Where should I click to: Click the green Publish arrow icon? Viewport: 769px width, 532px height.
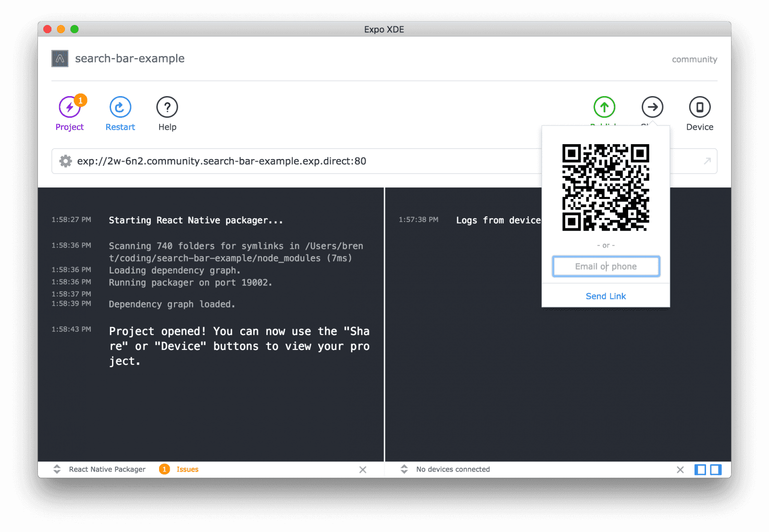604,107
